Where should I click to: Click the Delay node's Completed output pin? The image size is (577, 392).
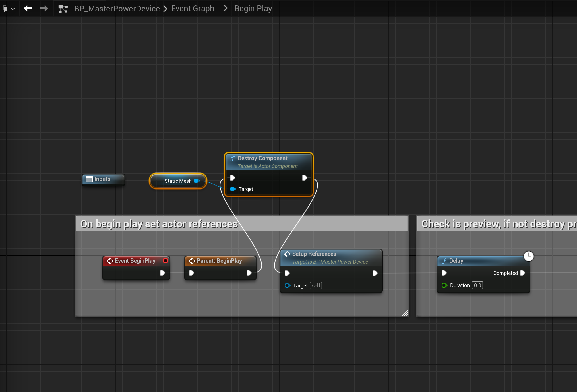[x=522, y=273]
